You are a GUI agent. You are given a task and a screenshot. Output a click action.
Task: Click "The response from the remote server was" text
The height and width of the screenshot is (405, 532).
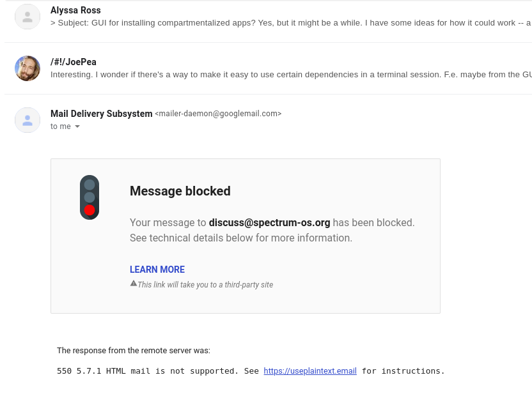tap(134, 351)
